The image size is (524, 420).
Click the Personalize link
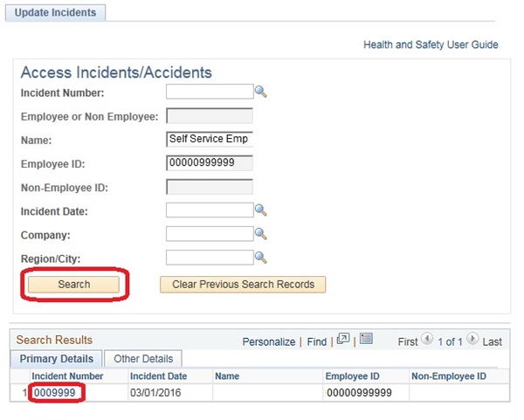(x=269, y=341)
